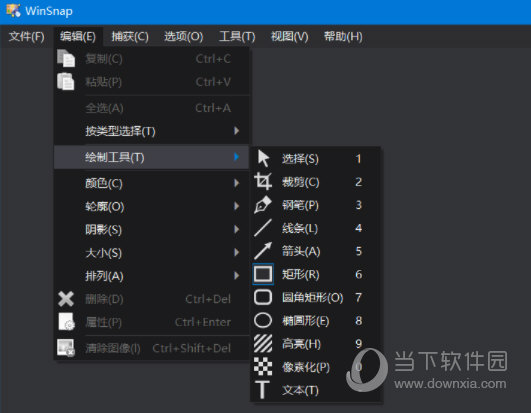Click the 钢笔(P) label in submenu
531x413 pixels.
click(x=300, y=205)
